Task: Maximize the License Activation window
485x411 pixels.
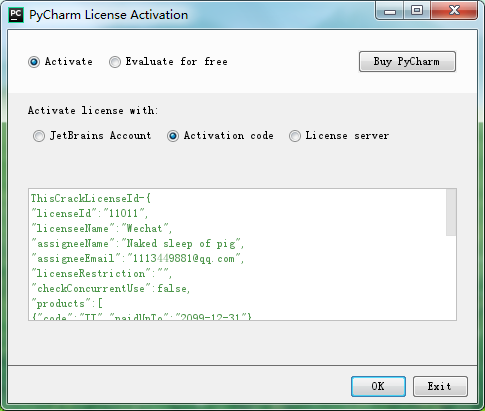Action: click(417, 11)
